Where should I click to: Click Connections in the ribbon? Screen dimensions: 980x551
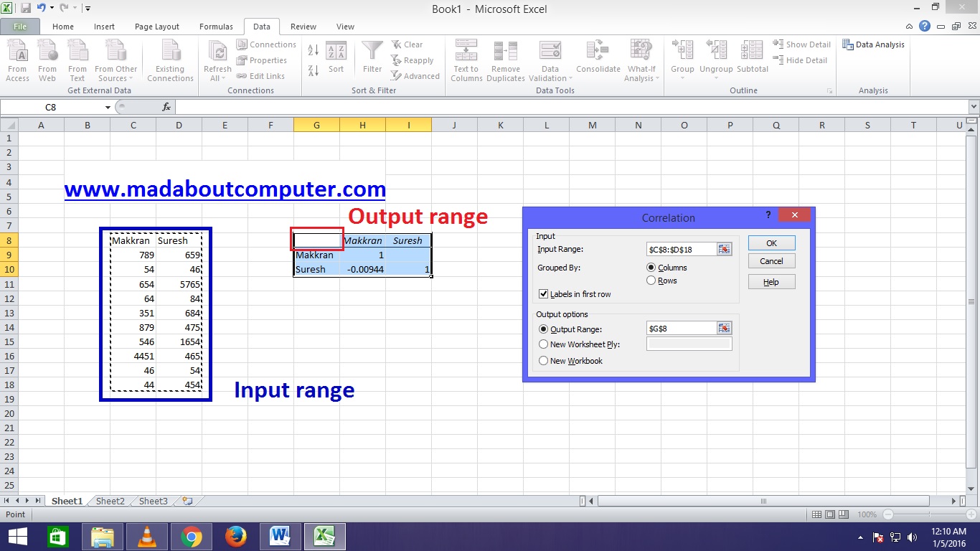point(266,44)
